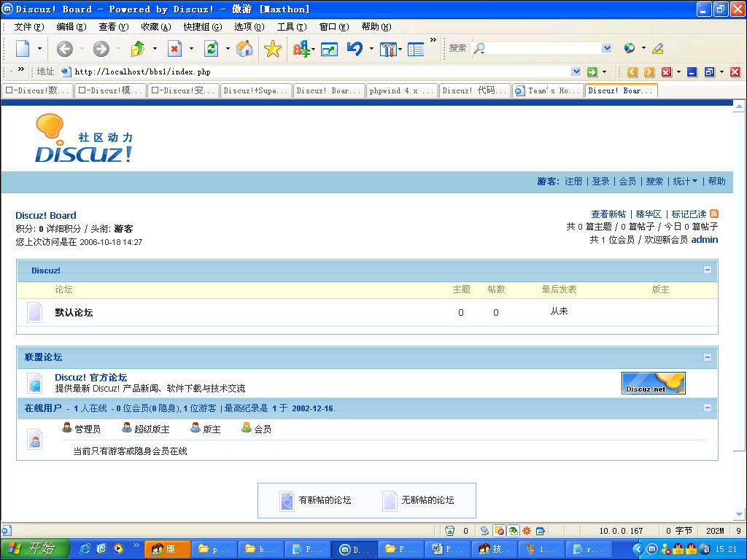Open dropdown arrow next to New page icon
747x560 pixels.
point(39,49)
